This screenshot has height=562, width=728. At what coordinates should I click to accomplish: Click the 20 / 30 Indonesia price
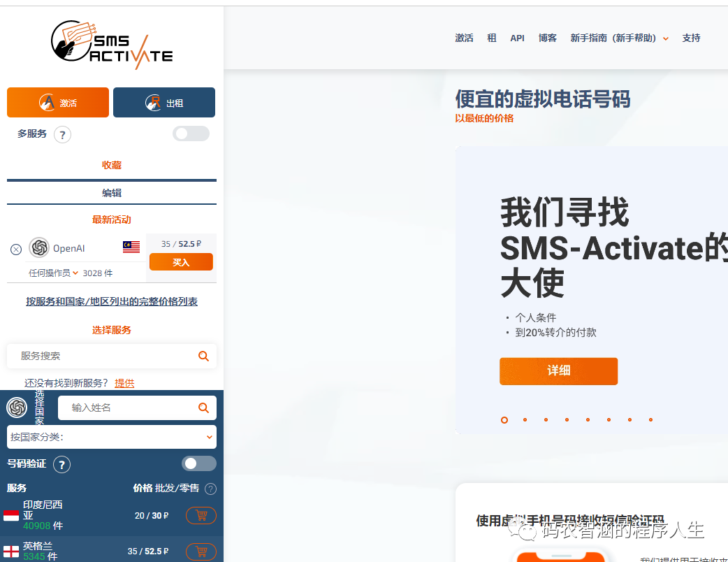pyautogui.click(x=152, y=516)
